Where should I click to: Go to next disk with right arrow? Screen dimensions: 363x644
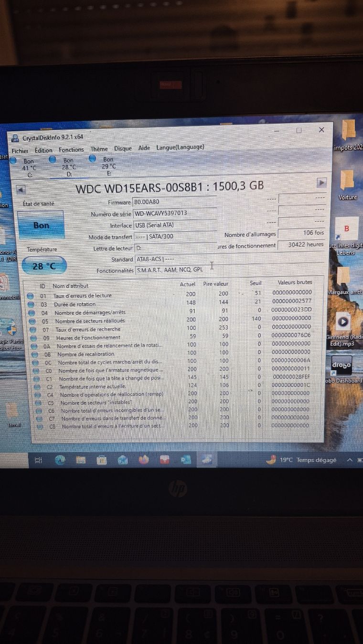[322, 183]
